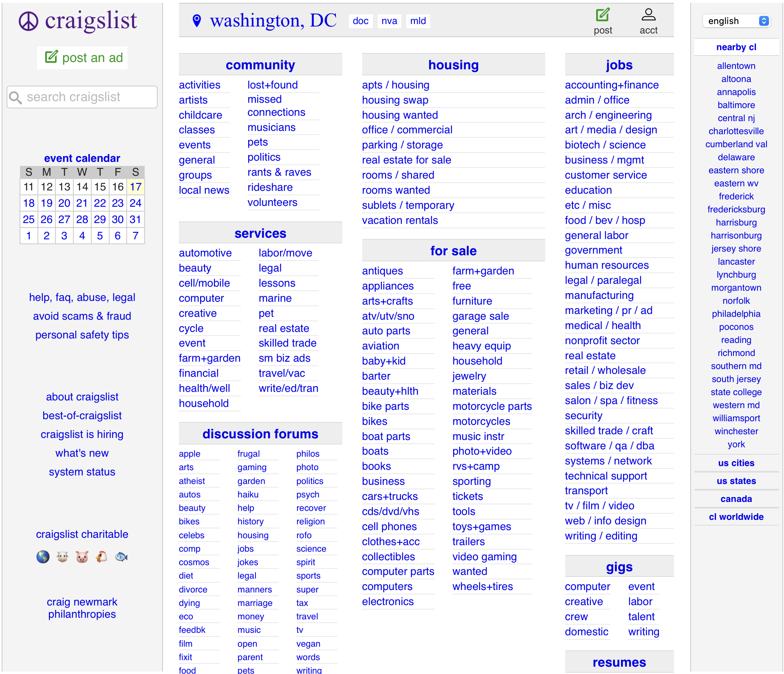Open nonprofit sector jobs link
Screen dimensions: 784x674
tap(602, 341)
